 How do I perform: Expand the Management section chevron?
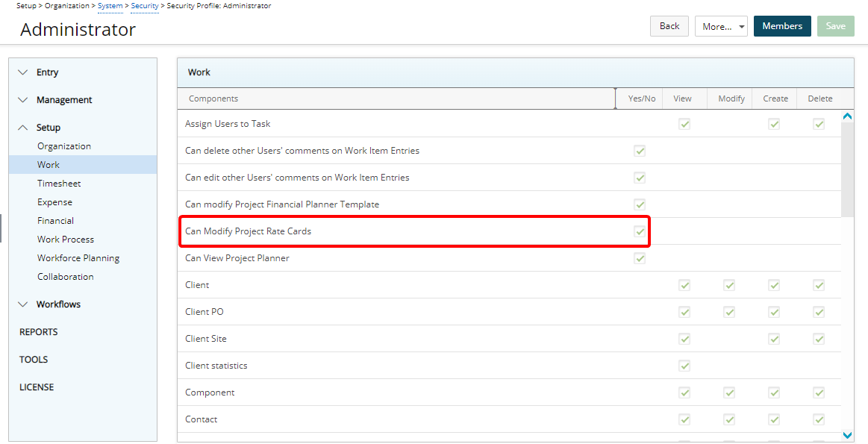pyautogui.click(x=22, y=100)
